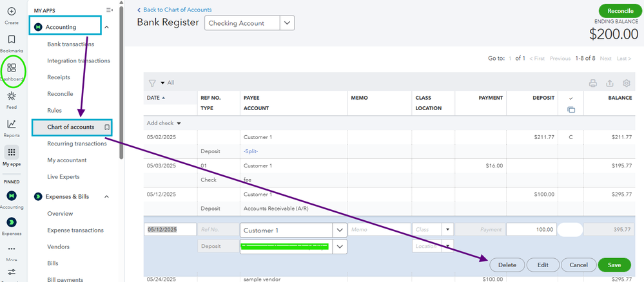This screenshot has width=644, height=282.
Task: Collapse the My Apps sidebar panel
Action: [x=109, y=10]
